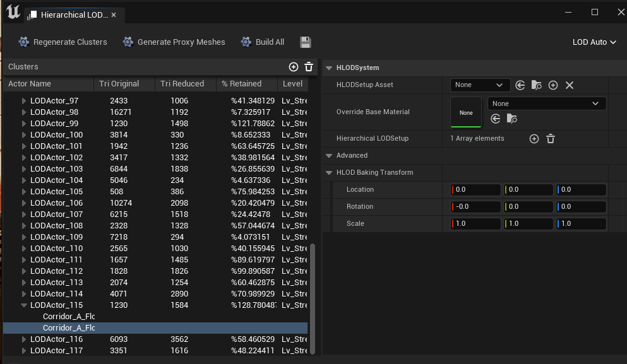Viewport: 627px width, 364px height.
Task: Expand LODActor_97 tree row
Action: (x=23, y=101)
